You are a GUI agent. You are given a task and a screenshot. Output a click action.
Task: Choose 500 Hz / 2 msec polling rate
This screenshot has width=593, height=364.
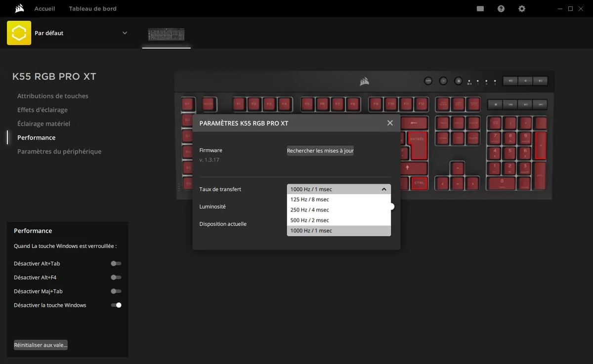(339, 220)
